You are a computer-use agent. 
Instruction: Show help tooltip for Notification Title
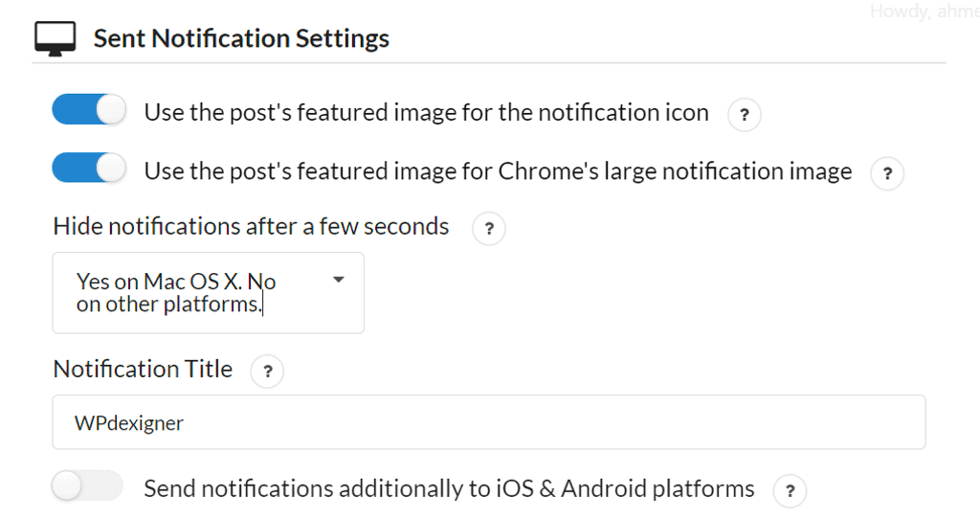coord(267,372)
